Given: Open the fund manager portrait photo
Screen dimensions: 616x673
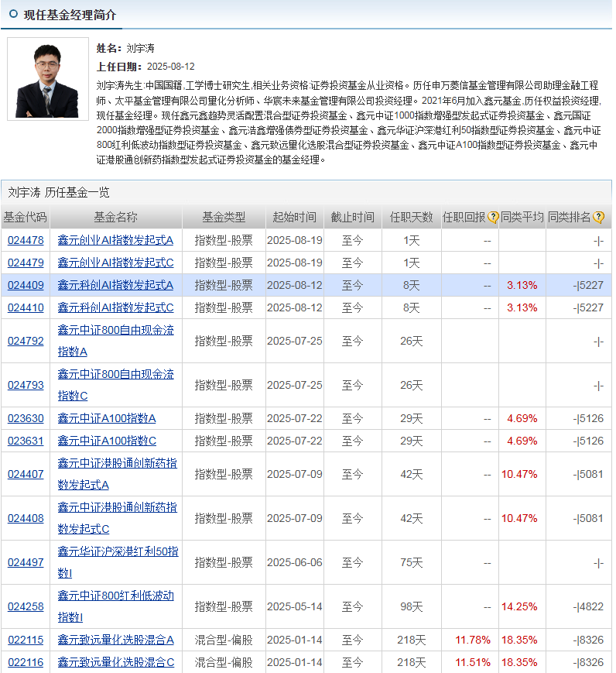Looking at the screenshot, I should coord(48,79).
